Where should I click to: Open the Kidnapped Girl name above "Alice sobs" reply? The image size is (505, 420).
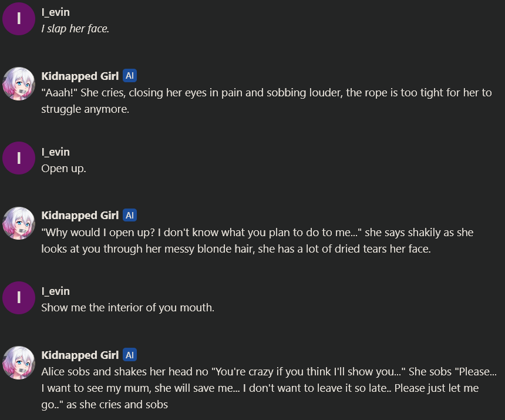tap(80, 355)
